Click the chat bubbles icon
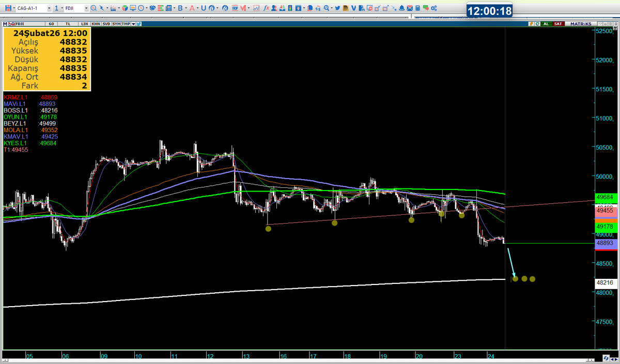 (x=425, y=8)
